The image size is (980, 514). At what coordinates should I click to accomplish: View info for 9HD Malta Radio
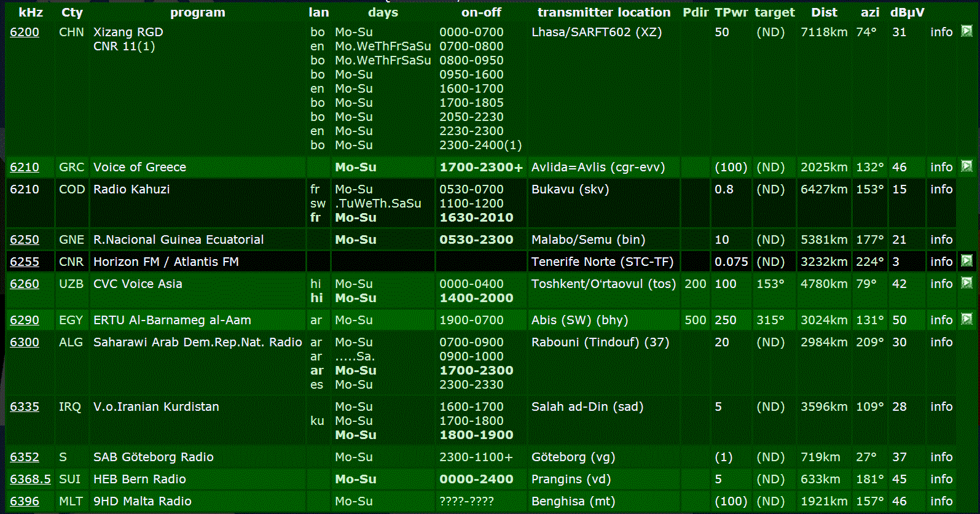[941, 501]
